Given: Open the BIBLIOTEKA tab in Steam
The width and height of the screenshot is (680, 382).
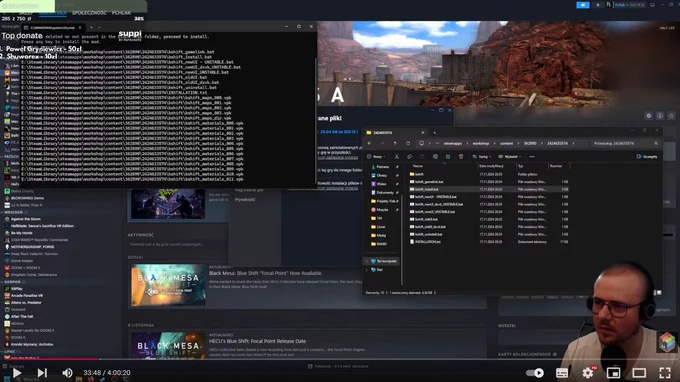Looking at the screenshot, I should tap(52, 13).
